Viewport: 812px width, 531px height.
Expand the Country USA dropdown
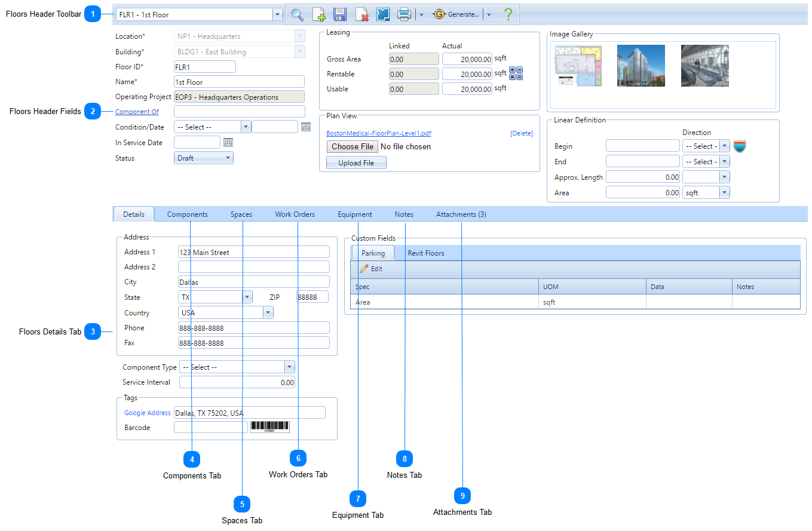click(x=268, y=312)
